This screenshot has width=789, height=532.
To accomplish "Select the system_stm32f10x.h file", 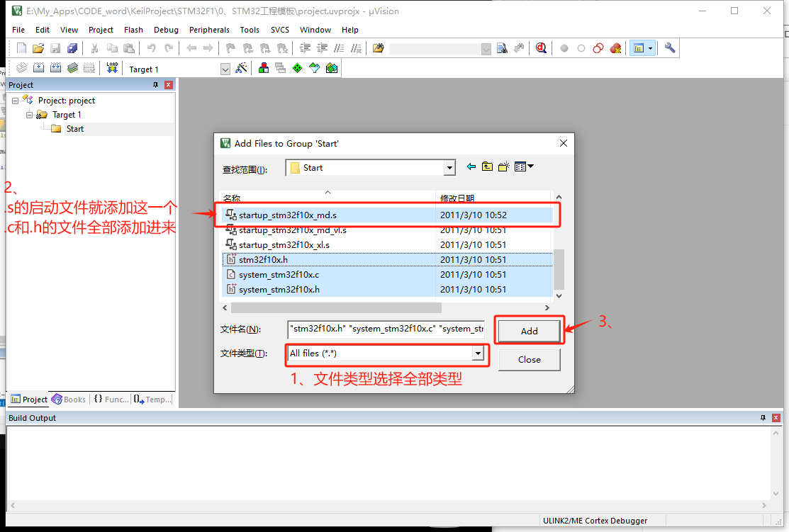I will click(388, 290).
